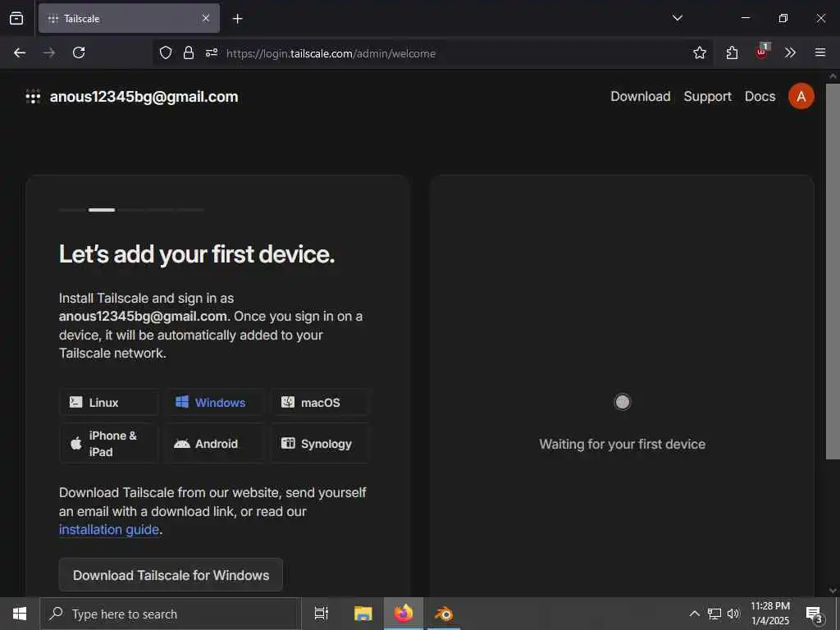
Task: Go back to the previous page
Action: (20, 52)
